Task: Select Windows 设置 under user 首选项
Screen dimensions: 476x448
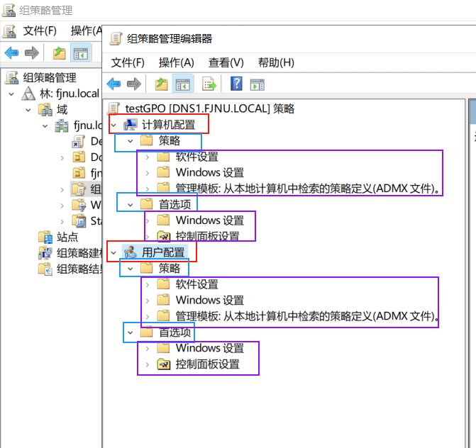Action: click(x=210, y=348)
